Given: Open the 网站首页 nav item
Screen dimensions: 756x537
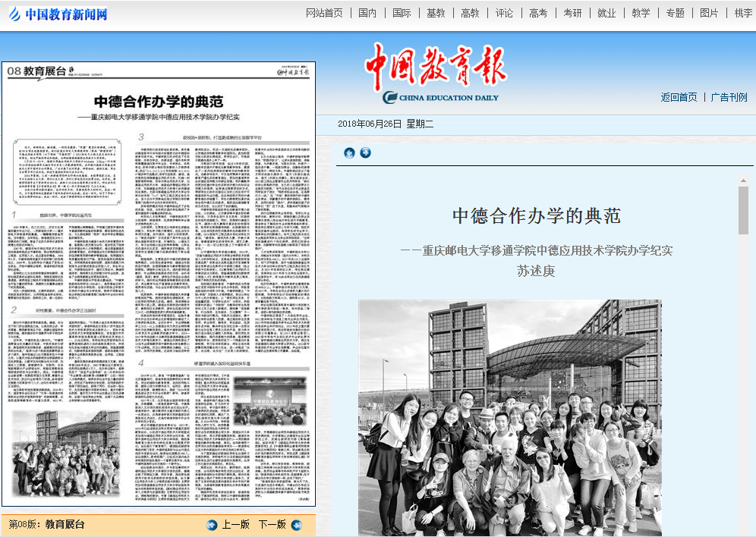Looking at the screenshot, I should coord(324,13).
